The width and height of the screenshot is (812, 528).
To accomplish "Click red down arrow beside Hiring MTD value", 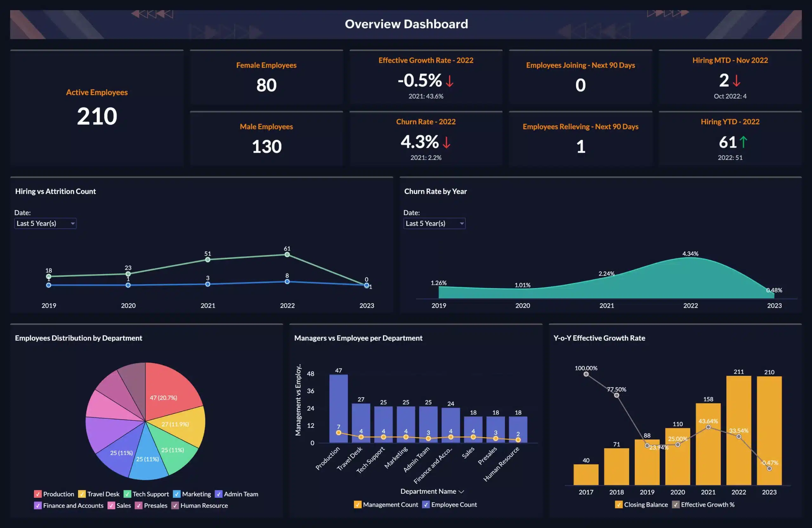I will (x=737, y=81).
